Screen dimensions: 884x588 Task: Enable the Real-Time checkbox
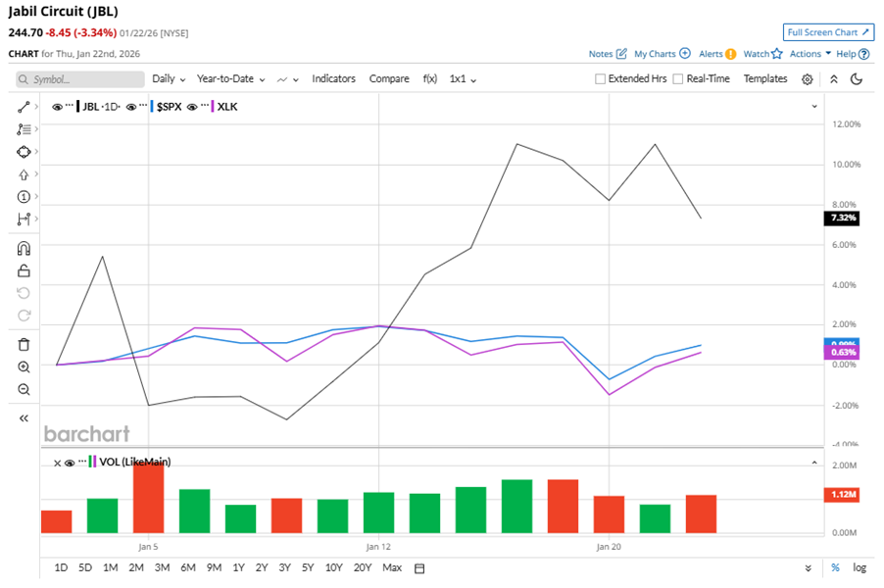pos(677,79)
